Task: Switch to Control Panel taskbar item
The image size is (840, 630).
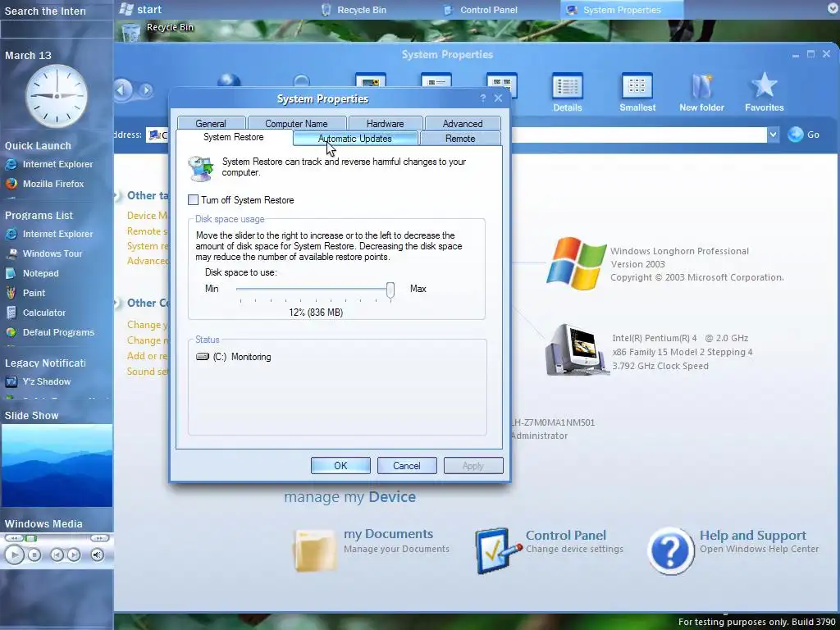Action: (x=481, y=10)
